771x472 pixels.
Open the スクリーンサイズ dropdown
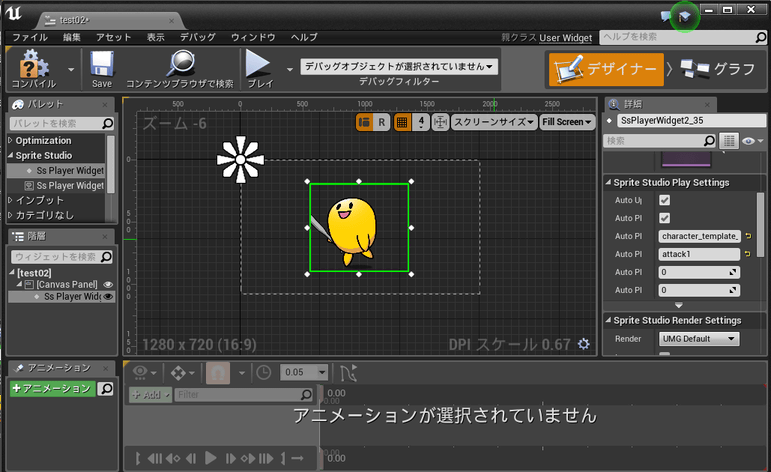(494, 122)
